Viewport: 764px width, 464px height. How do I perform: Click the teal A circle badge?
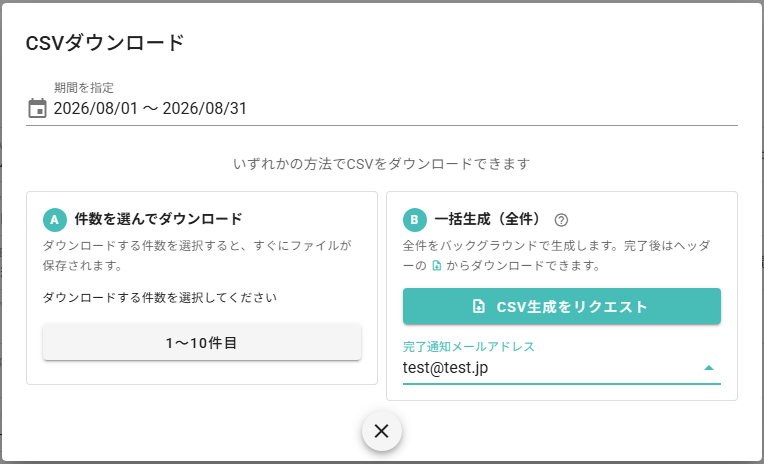tap(55, 220)
